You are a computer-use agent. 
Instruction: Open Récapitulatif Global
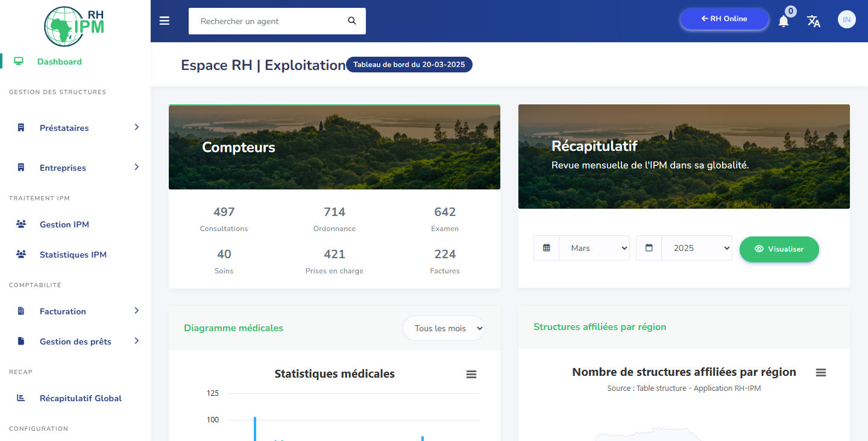tap(81, 398)
